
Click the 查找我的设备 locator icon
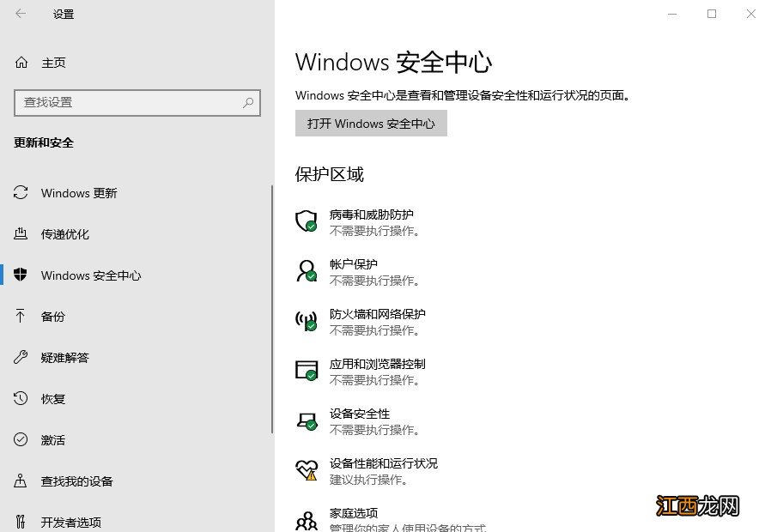(x=20, y=481)
